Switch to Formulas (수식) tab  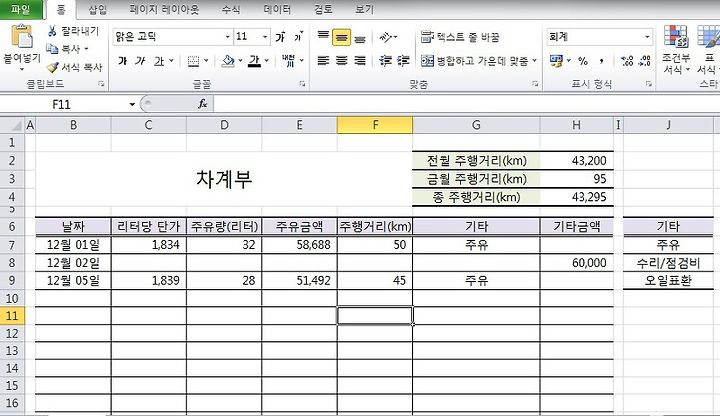click(231, 9)
